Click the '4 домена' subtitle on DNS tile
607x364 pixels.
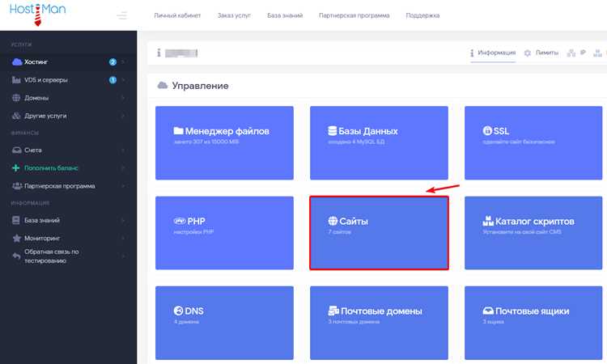tap(186, 322)
